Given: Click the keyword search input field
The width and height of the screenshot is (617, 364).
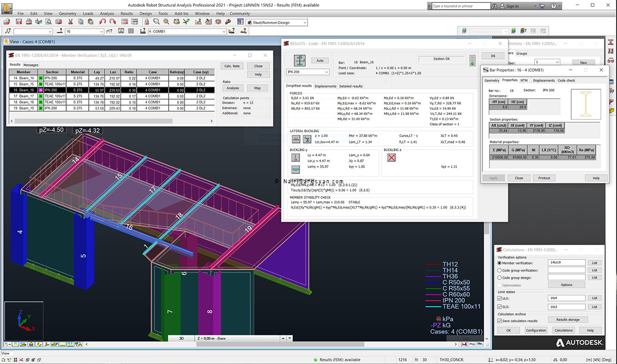Looking at the screenshot, I should coord(461,6).
